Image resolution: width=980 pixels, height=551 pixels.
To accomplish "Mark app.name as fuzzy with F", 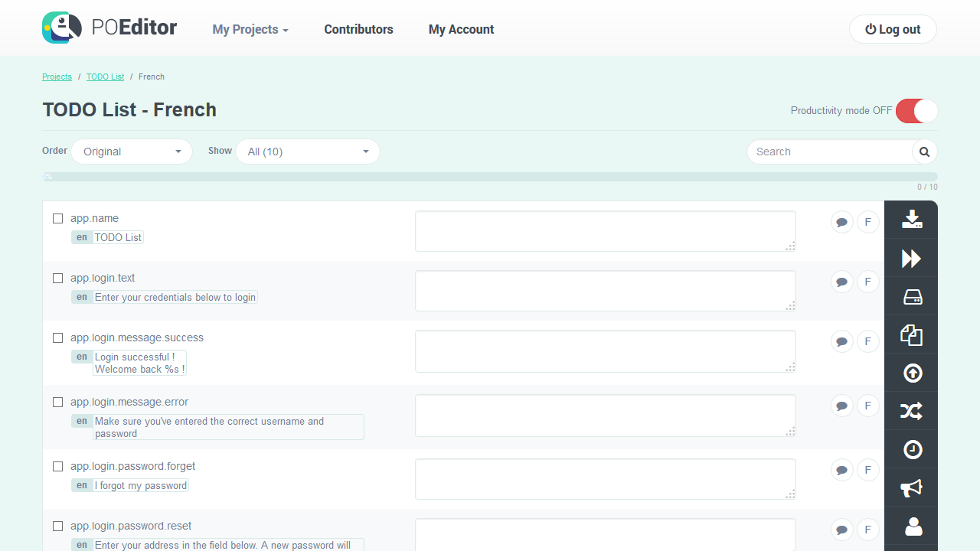I will 867,222.
